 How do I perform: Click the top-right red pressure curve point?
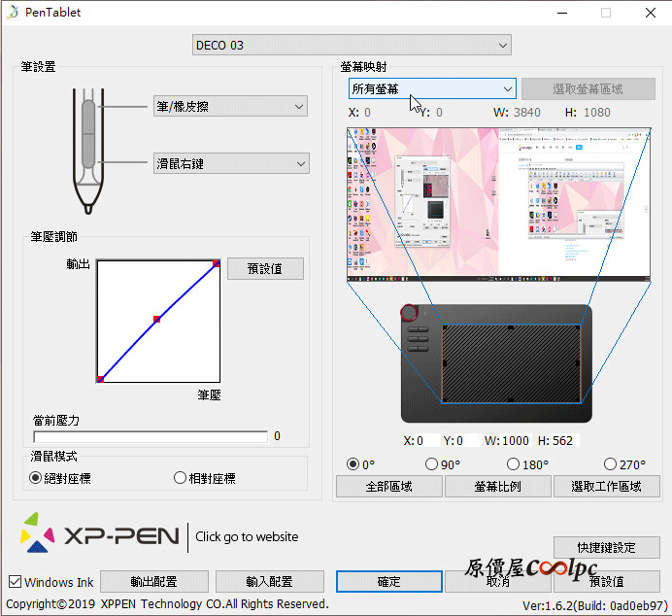tap(217, 263)
